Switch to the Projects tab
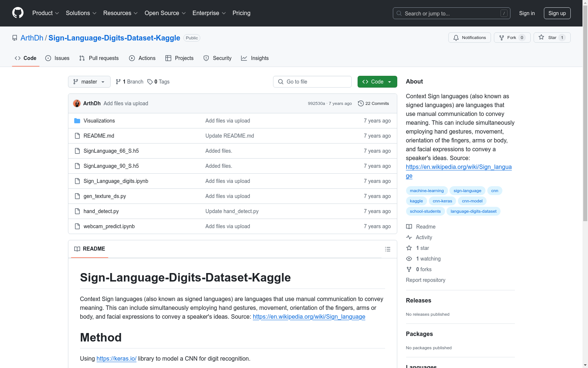This screenshot has height=368, width=588. click(x=179, y=58)
